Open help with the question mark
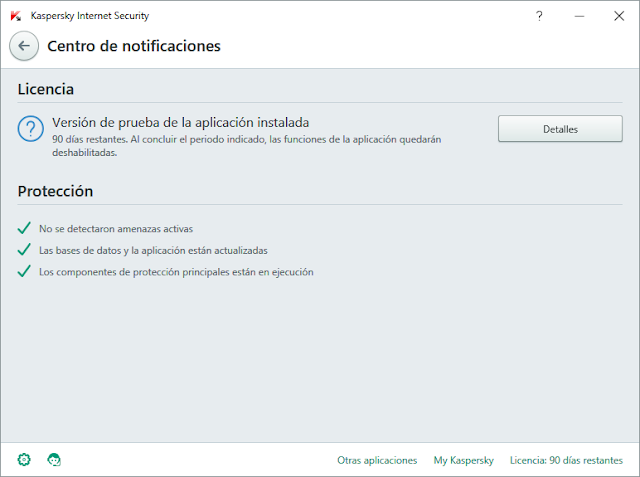The width and height of the screenshot is (640, 477). (539, 16)
